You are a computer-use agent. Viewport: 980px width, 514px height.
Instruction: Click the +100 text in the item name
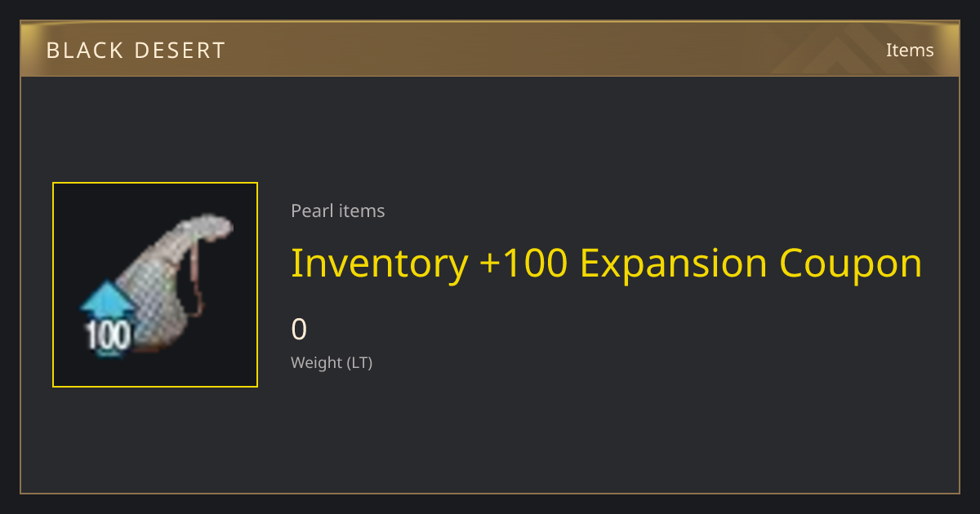click(524, 264)
